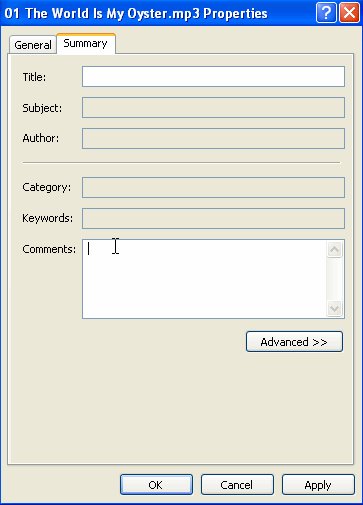This screenshot has height=505, width=363.
Task: Click the Comments scrollbar down arrow
Action: tap(334, 308)
